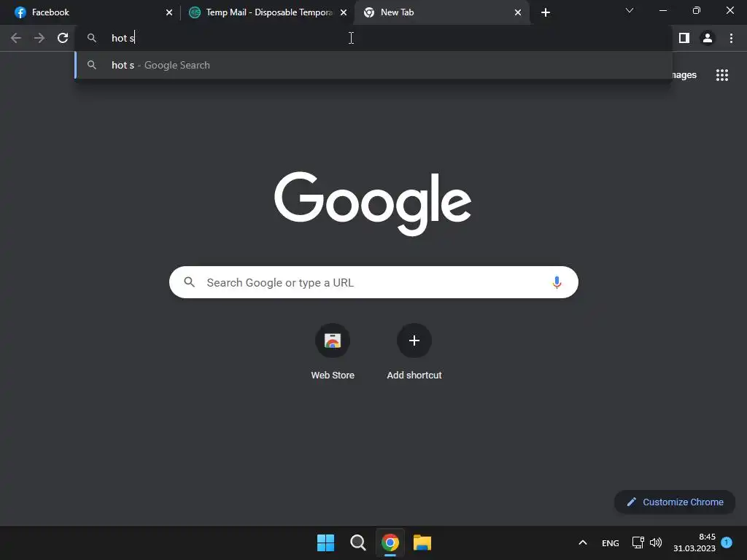Toggle the Chrome side panel
The height and width of the screenshot is (560, 747).
point(684,38)
